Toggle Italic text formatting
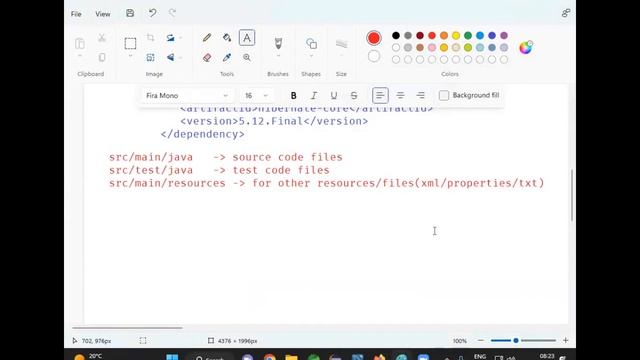Image resolution: width=640 pixels, height=360 pixels. point(313,96)
